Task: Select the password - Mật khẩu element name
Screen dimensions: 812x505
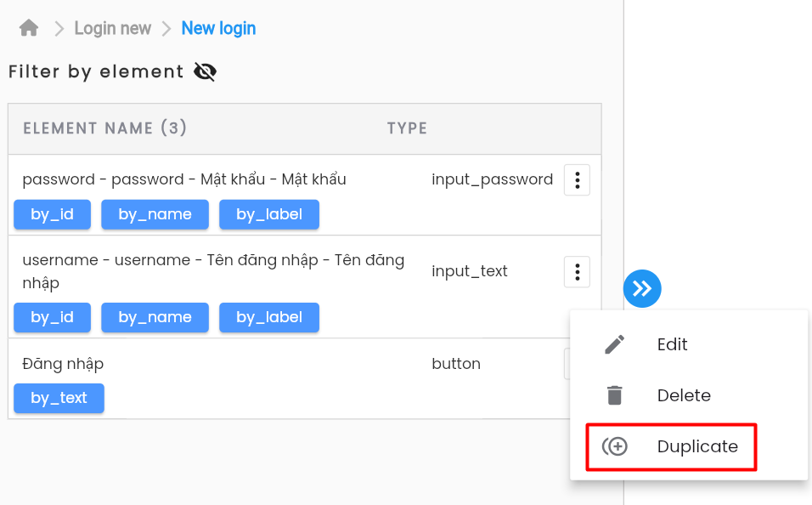Action: coord(184,179)
